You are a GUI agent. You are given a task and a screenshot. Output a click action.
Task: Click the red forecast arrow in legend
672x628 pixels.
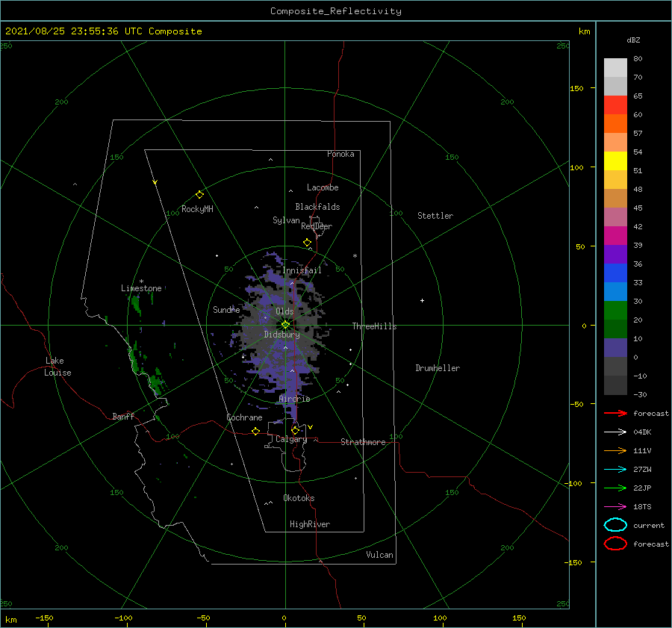click(615, 413)
